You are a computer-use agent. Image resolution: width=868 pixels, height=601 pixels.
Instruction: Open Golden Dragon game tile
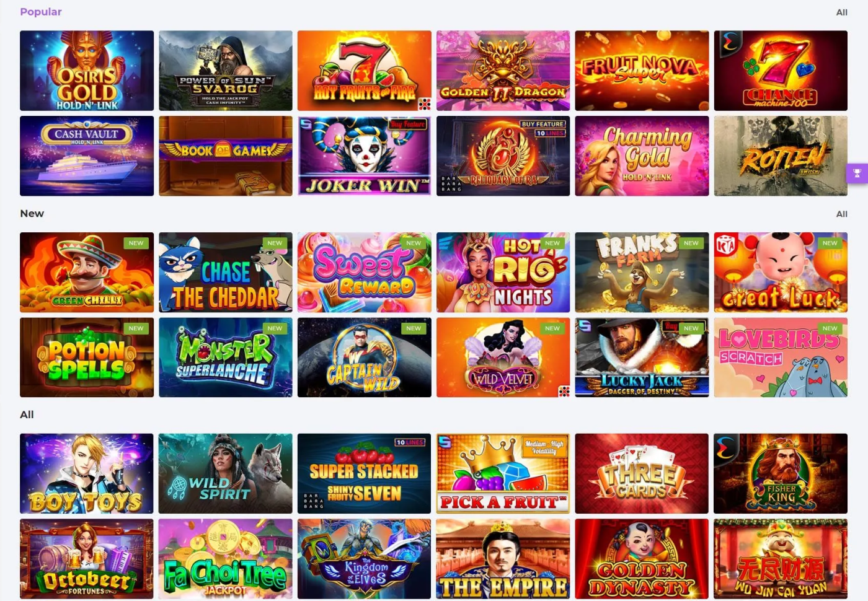(503, 71)
